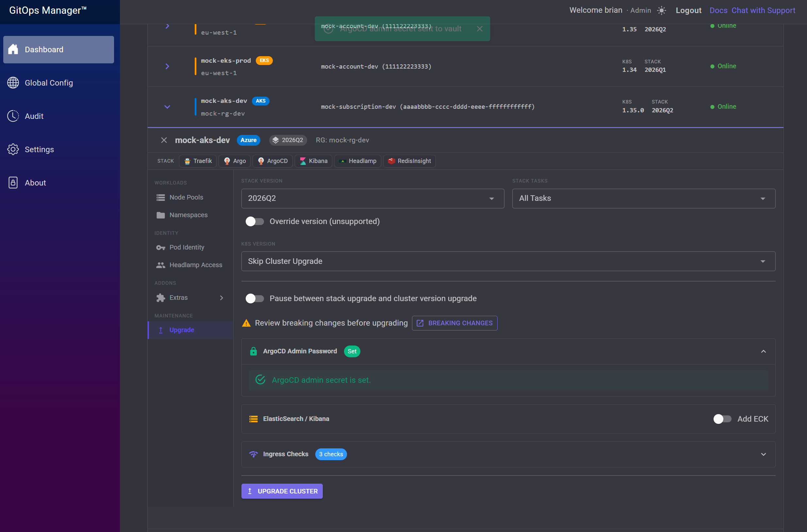Click the Pod Identity key icon
The image size is (807, 532).
[160, 247]
